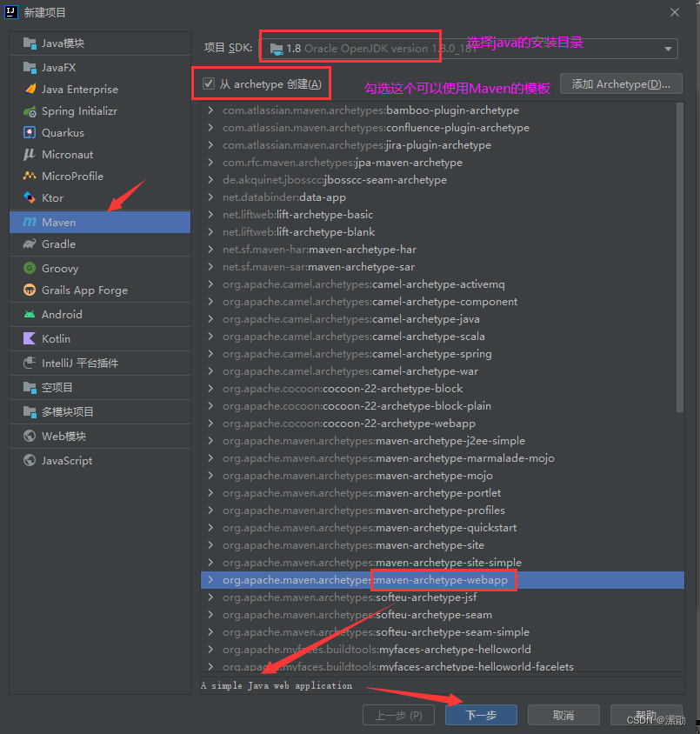Select maven-archetype-sar row
700x734 pixels.
pyautogui.click(x=443, y=266)
